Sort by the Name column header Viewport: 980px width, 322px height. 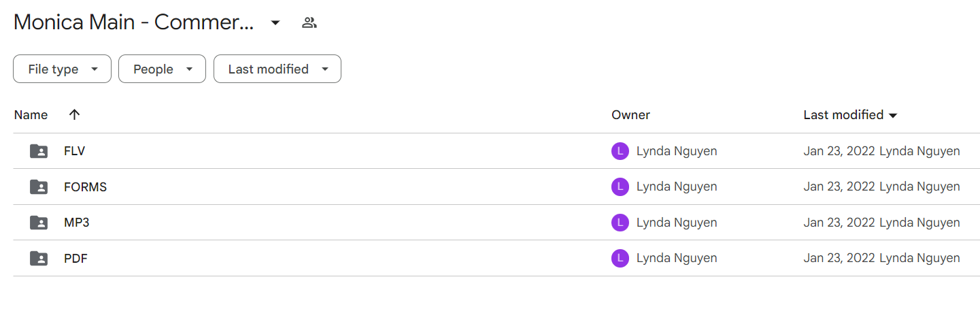click(x=31, y=115)
